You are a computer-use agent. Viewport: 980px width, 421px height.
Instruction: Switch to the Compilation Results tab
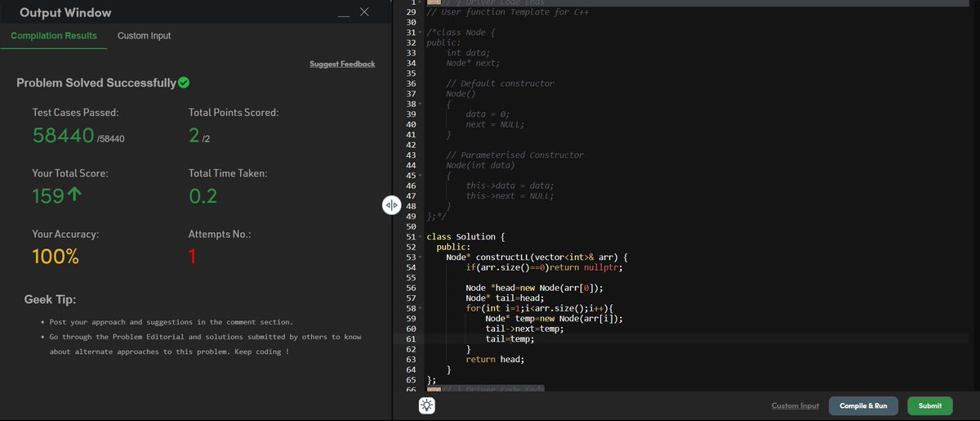click(x=54, y=36)
